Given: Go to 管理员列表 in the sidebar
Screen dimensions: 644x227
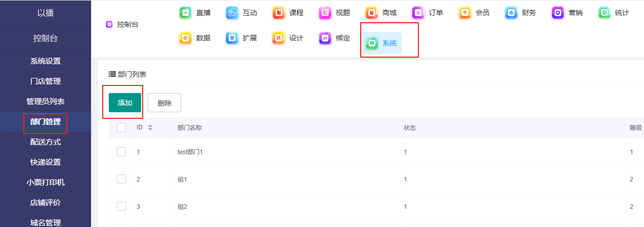Looking at the screenshot, I should 46,102.
